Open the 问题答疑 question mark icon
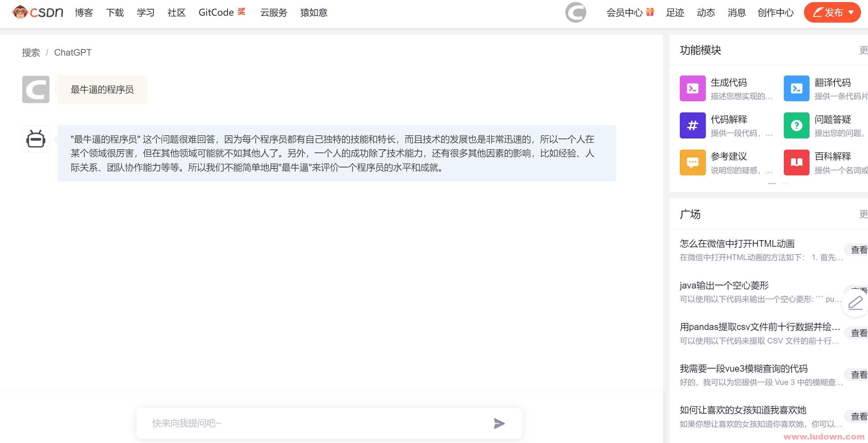This screenshot has width=868, height=443. [797, 125]
